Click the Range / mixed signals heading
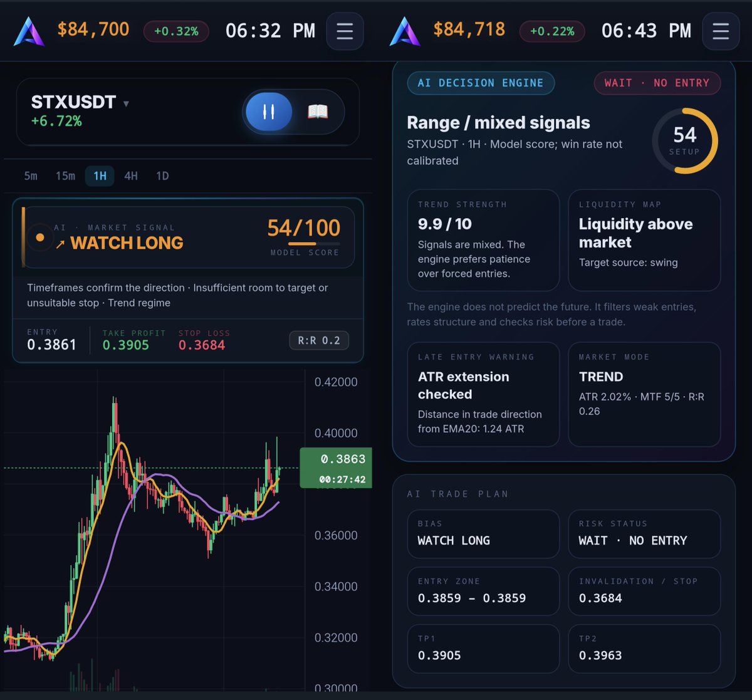Viewport: 752px width, 700px height. pyautogui.click(x=498, y=123)
